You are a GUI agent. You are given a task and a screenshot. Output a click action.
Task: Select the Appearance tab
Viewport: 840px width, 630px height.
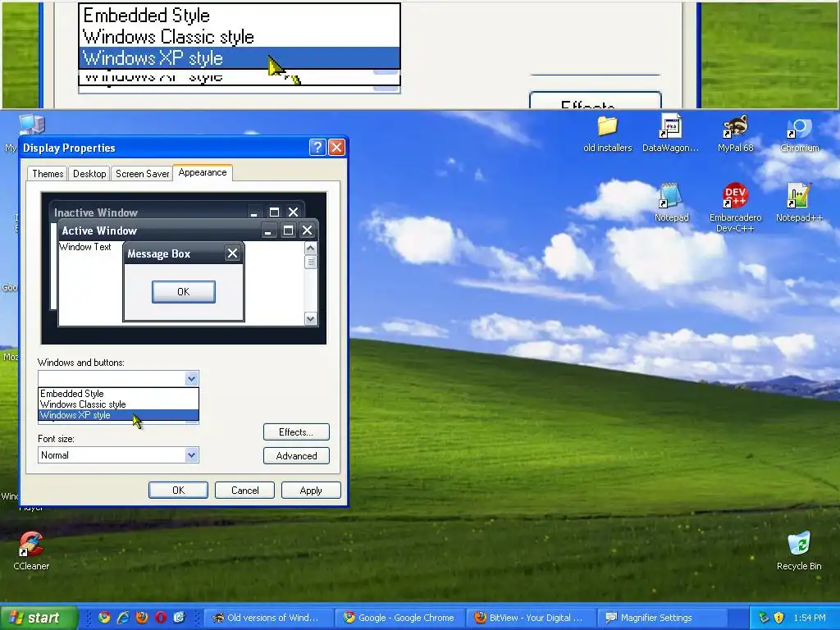coord(203,172)
